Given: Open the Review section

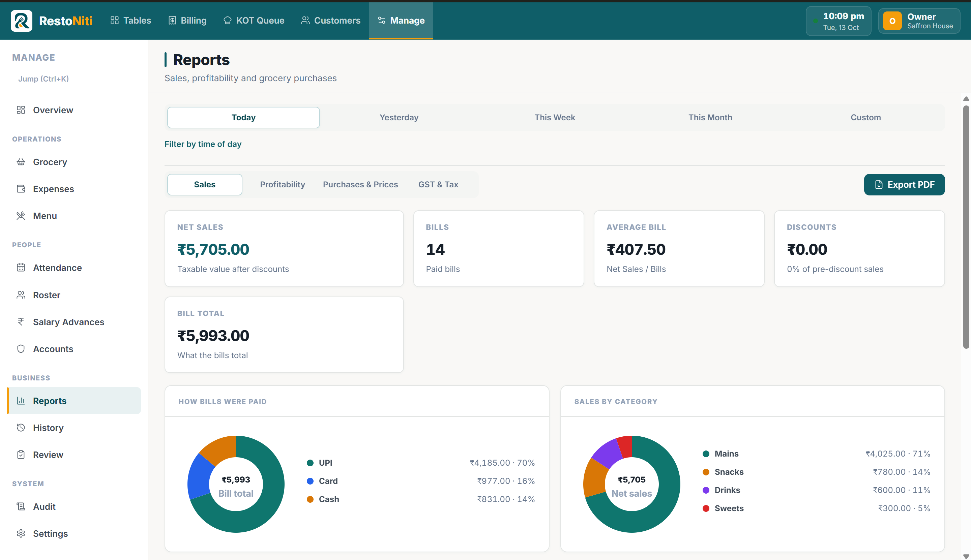Looking at the screenshot, I should (74, 455).
